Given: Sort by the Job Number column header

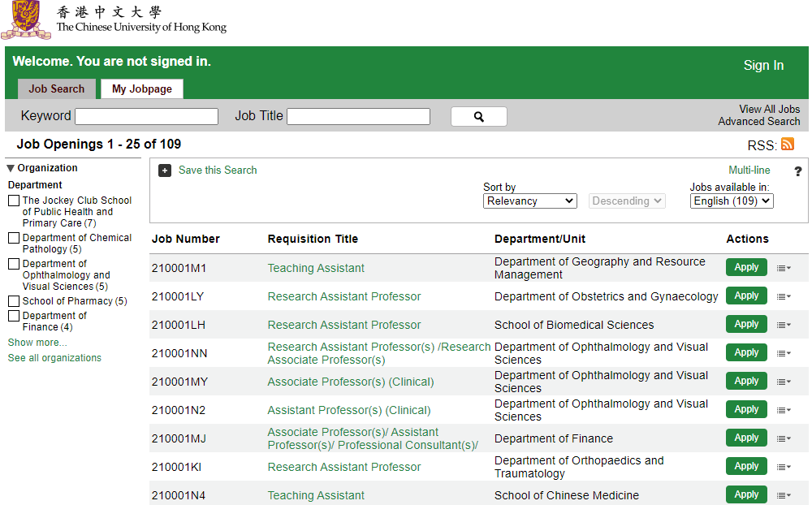Looking at the screenshot, I should coord(185,239).
